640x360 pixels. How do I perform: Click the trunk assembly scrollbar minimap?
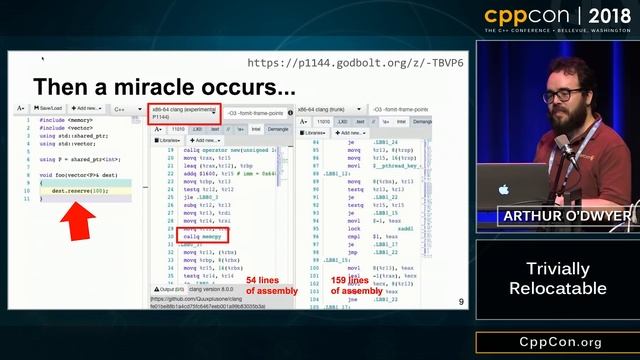[427, 198]
